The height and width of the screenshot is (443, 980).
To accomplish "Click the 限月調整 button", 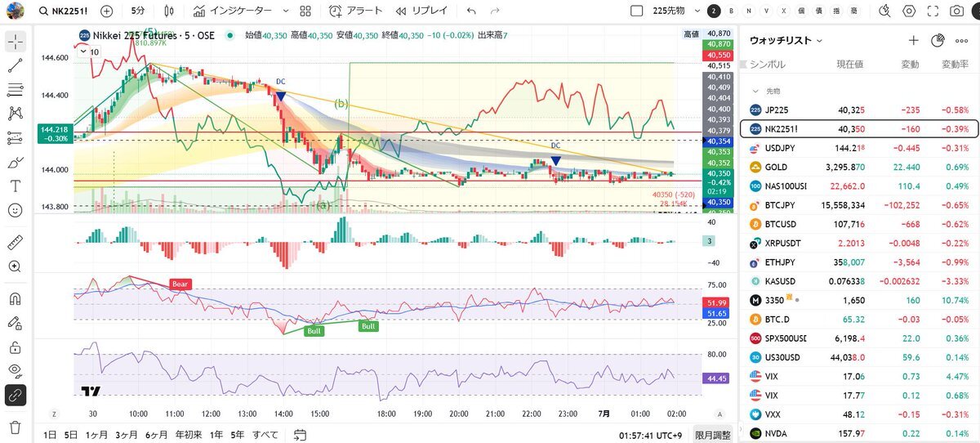I will pos(713,434).
